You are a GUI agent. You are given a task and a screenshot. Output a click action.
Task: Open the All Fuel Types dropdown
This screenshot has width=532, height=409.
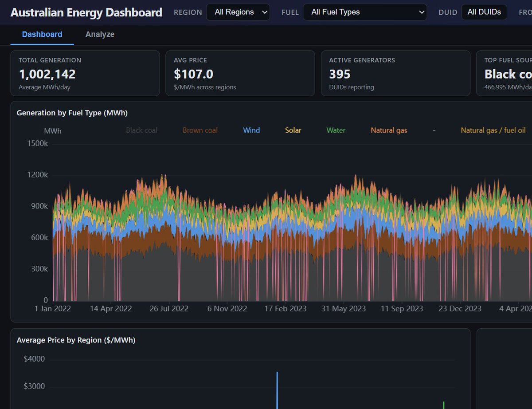[x=365, y=12]
